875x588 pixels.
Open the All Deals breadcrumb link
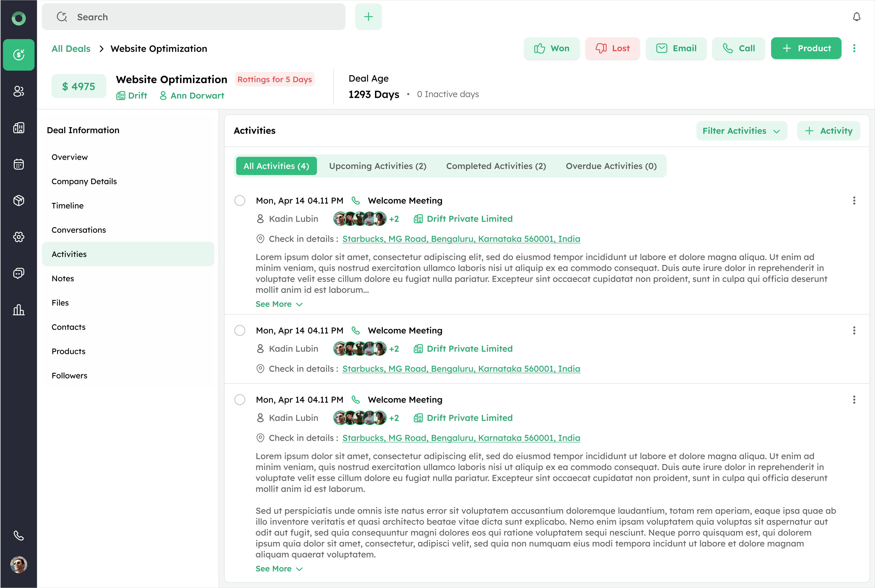[71, 49]
